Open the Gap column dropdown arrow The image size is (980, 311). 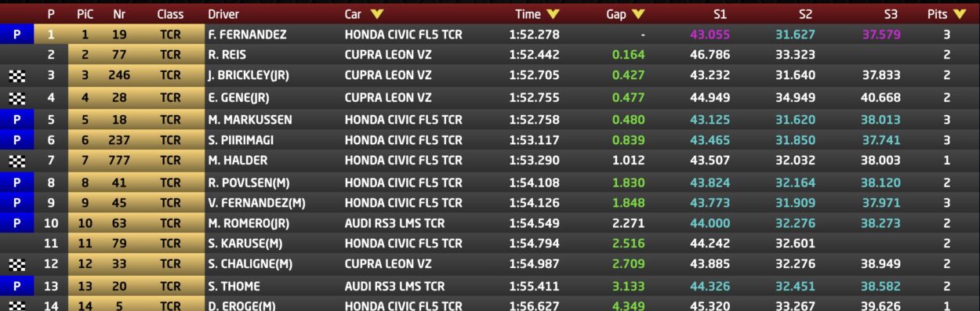point(637,14)
